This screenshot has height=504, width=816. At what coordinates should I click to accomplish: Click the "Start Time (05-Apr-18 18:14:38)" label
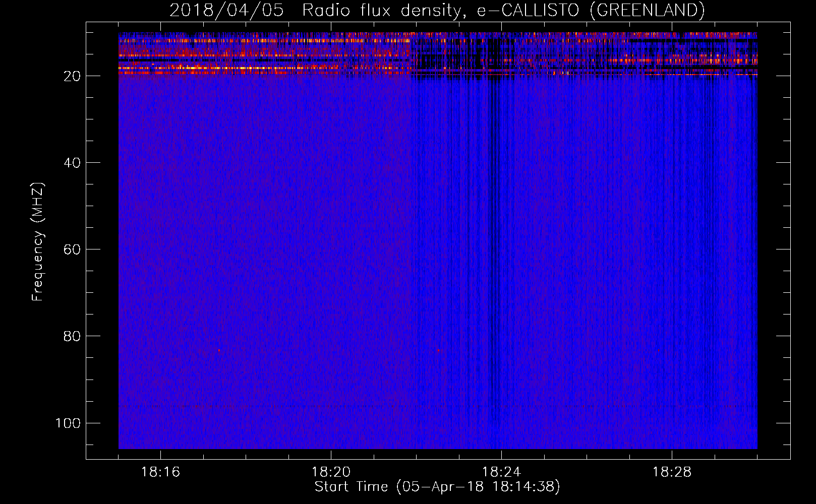pos(437,487)
